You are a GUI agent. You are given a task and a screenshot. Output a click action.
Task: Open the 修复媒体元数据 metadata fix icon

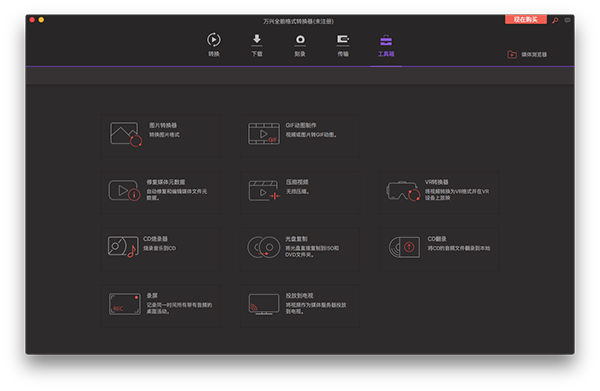tap(124, 191)
